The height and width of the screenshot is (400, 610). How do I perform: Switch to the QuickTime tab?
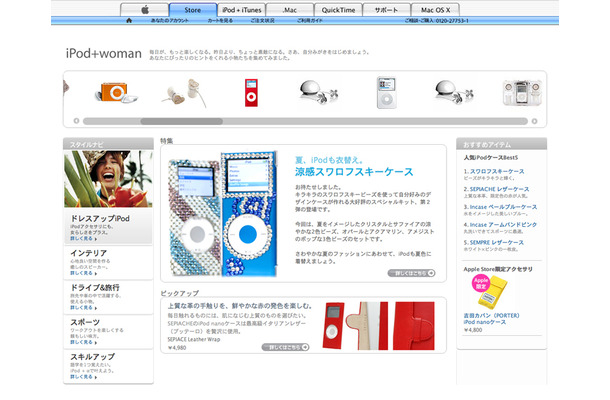(338, 10)
